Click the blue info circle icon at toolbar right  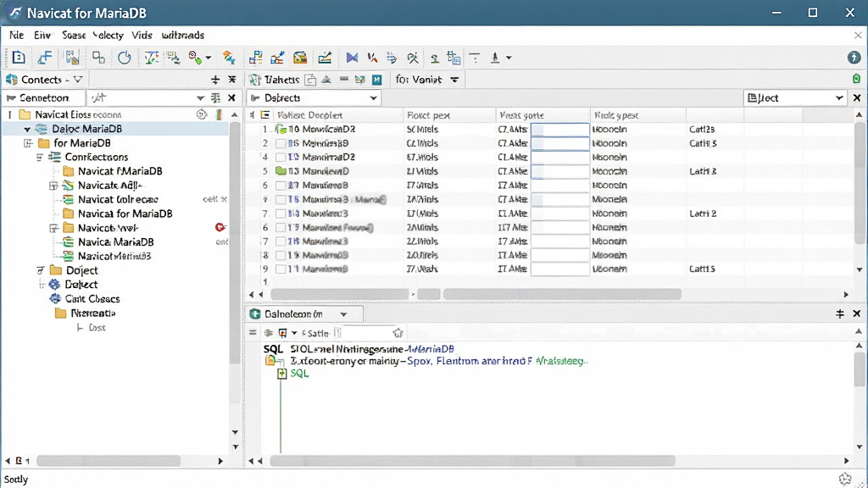(x=854, y=58)
